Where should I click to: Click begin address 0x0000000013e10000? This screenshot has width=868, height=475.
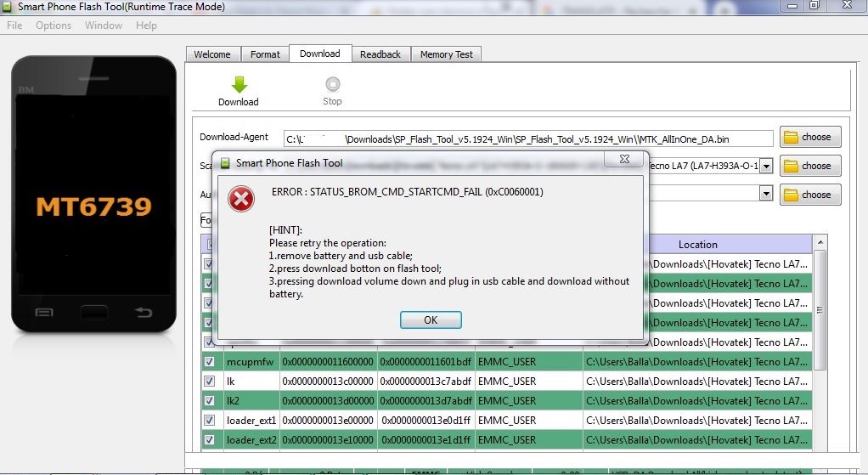328,439
